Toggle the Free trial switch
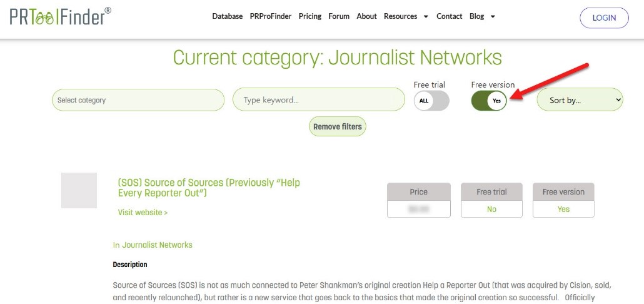This screenshot has height=304, width=644. click(431, 101)
